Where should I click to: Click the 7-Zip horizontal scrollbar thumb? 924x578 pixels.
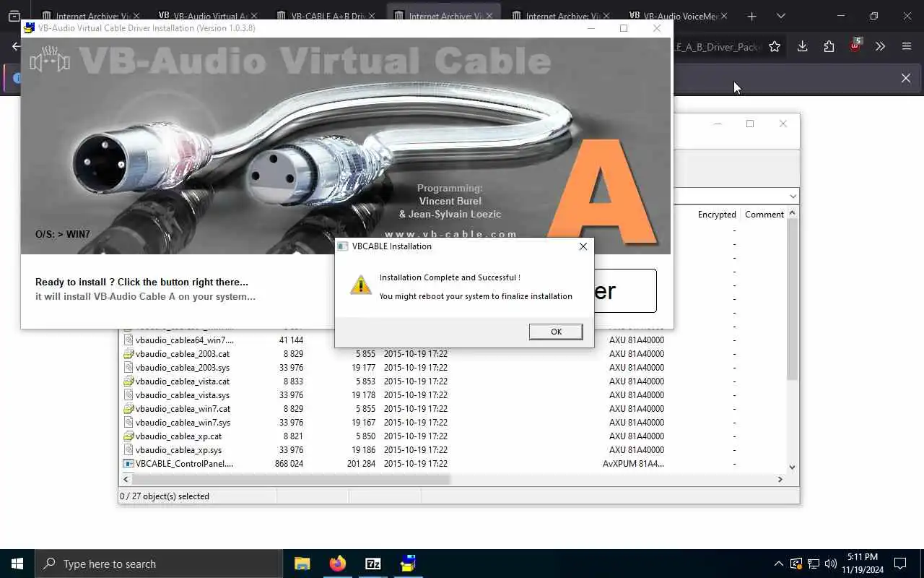click(291, 479)
